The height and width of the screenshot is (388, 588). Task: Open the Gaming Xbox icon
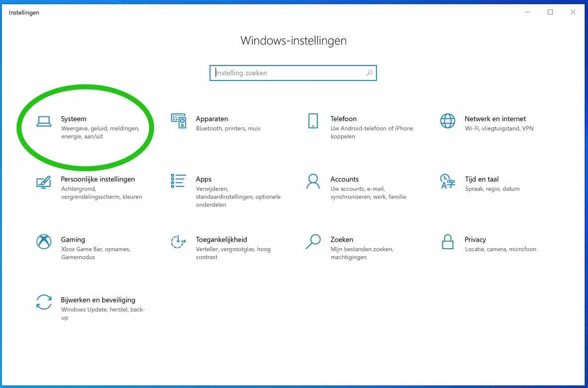click(44, 242)
